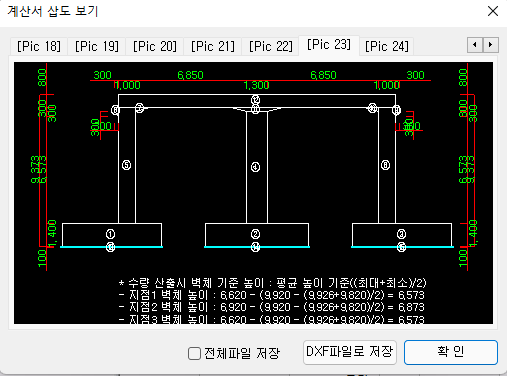Click the top-left 300 dimension label

pos(102,75)
